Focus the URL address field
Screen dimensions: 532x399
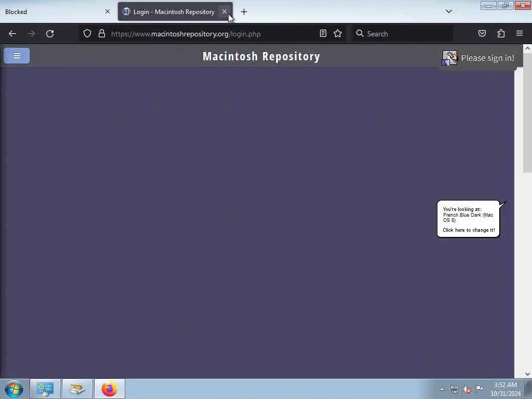(x=214, y=34)
